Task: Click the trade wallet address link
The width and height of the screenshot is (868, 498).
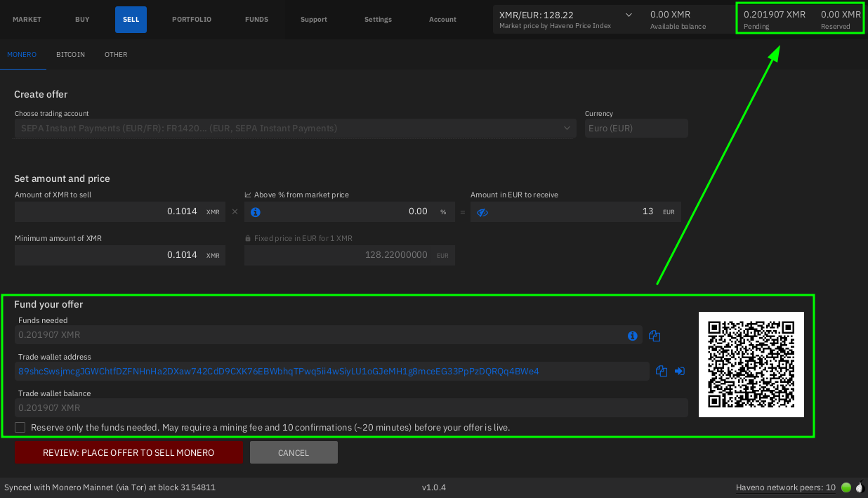Action: click(279, 371)
